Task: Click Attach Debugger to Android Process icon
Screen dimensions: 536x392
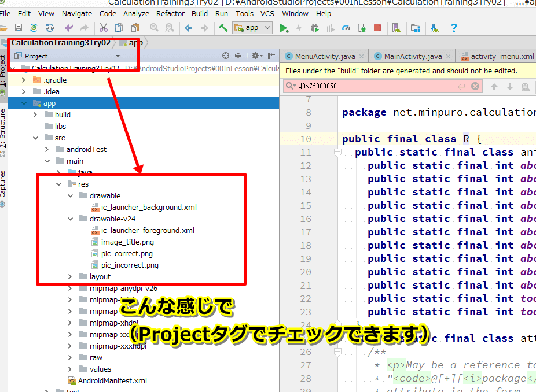Action: 362,28
